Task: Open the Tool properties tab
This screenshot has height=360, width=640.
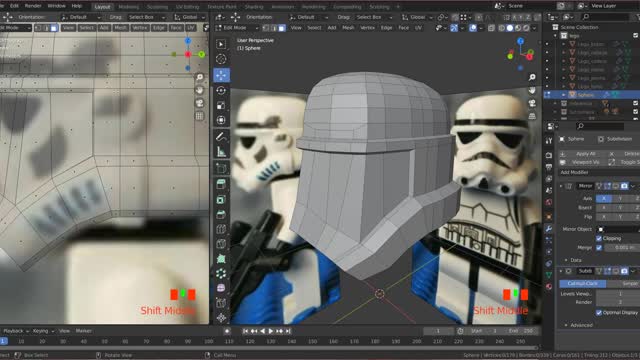Action: click(549, 141)
